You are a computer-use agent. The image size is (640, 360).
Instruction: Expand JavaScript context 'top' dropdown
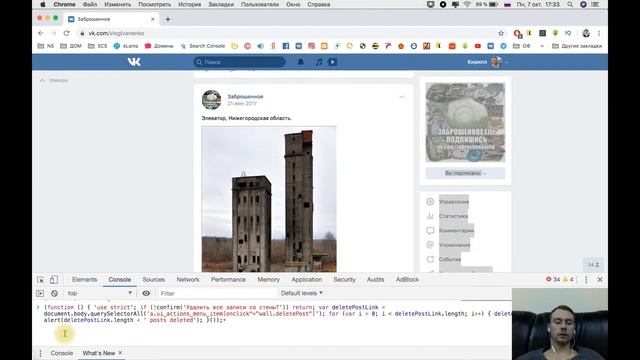click(x=100, y=293)
